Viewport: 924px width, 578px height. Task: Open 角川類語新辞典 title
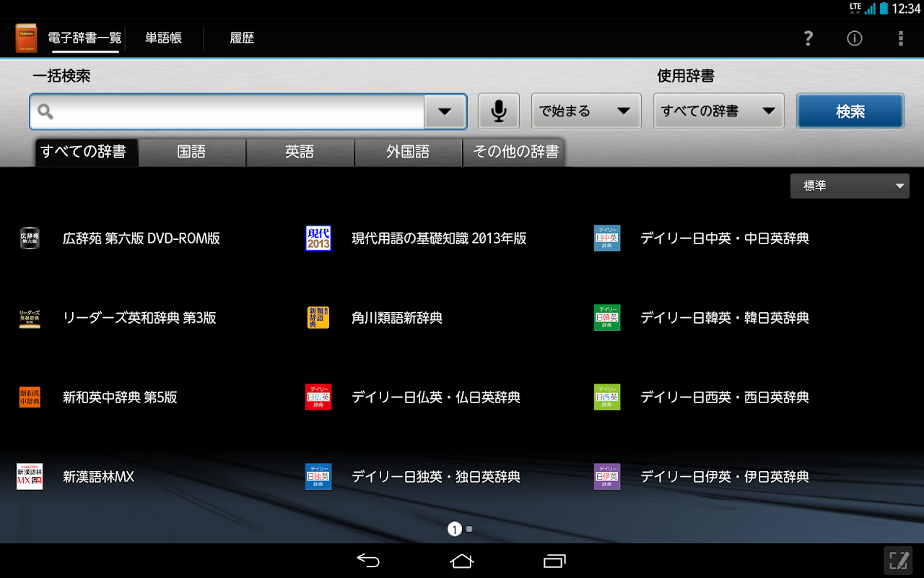397,318
